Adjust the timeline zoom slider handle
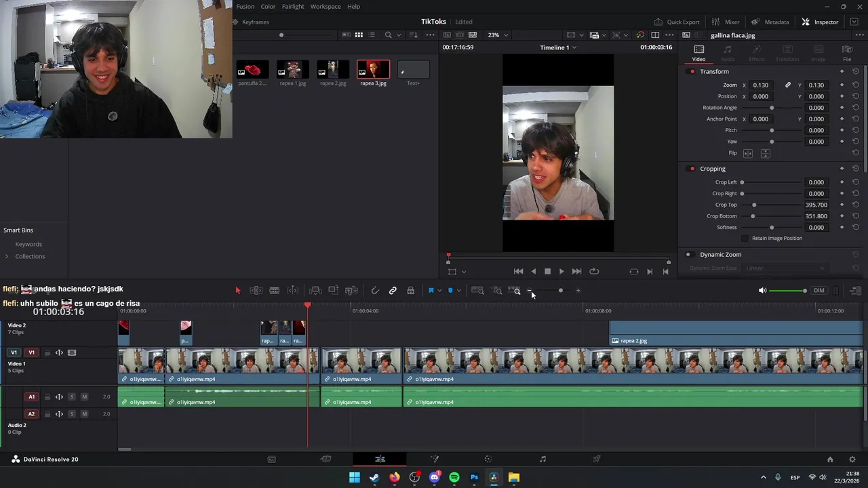 (560, 291)
